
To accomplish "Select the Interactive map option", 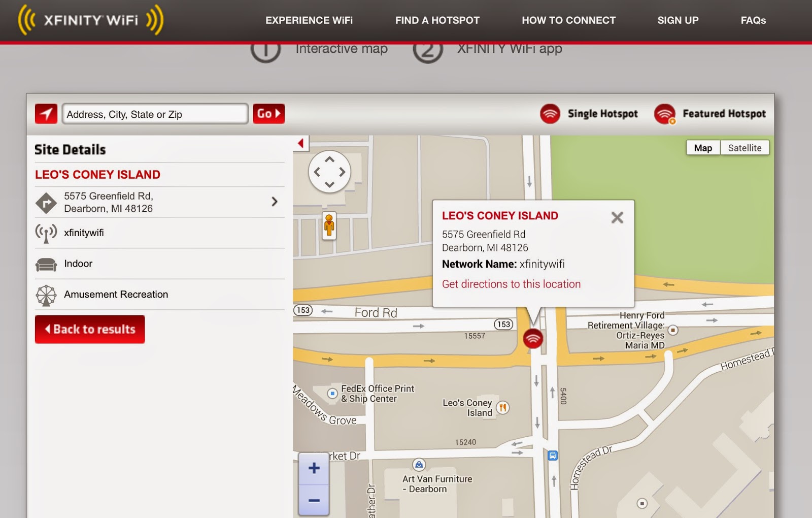I will coord(342,49).
